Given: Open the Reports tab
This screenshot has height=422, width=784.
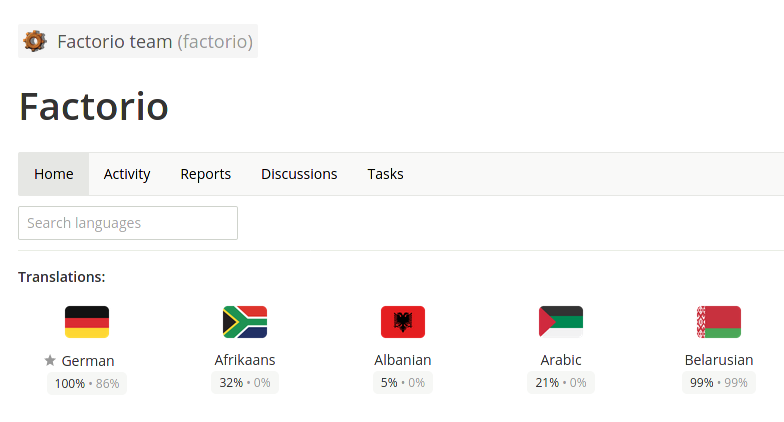Looking at the screenshot, I should pos(206,174).
